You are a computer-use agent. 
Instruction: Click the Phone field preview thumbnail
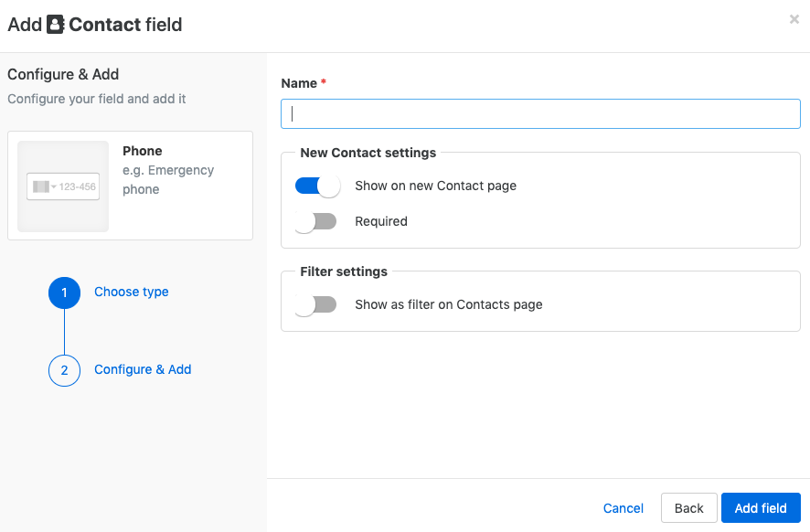(x=63, y=186)
